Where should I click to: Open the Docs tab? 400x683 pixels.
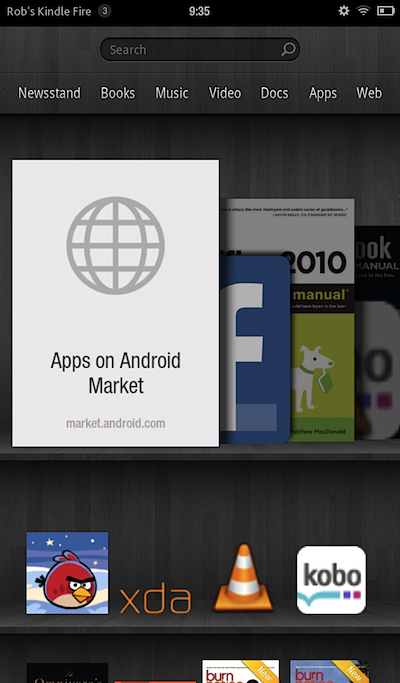click(275, 93)
